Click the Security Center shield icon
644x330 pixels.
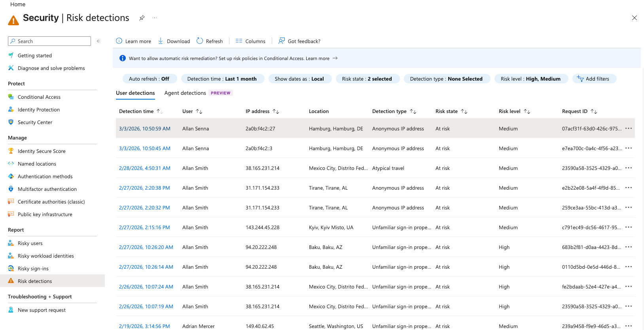point(11,122)
